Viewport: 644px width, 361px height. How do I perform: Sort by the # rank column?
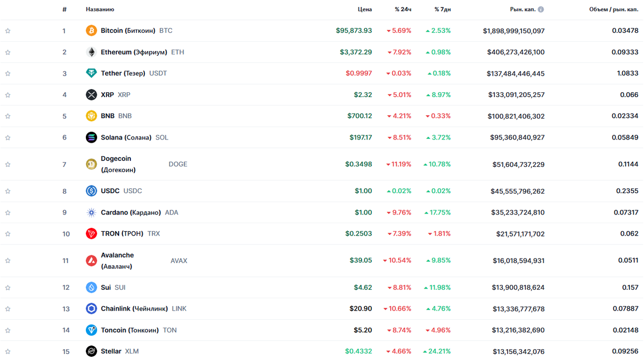[x=64, y=10]
